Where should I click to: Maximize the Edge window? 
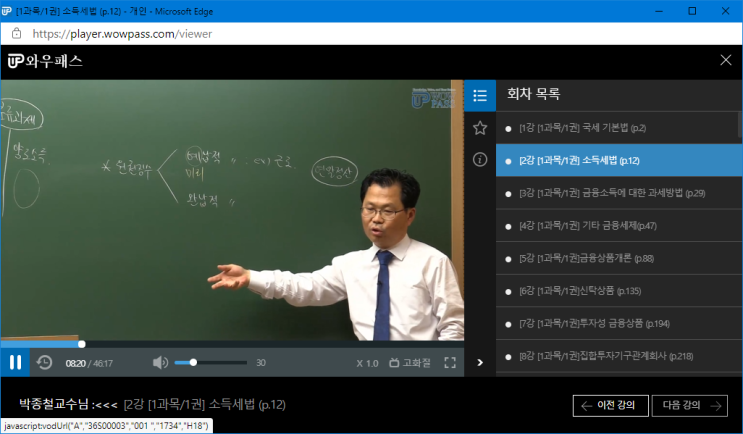692,11
